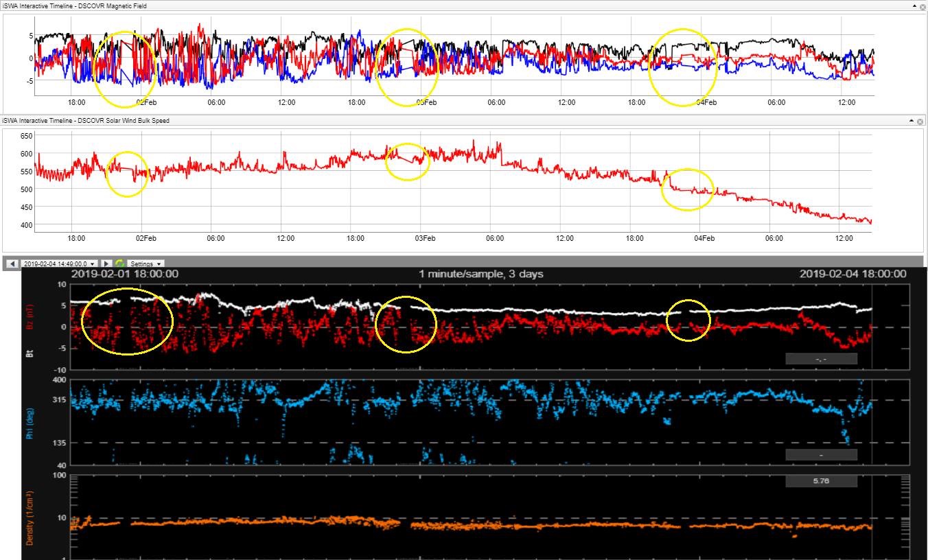The height and width of the screenshot is (560, 928).
Task: Click the 04Feb tick in bulk speed chart
Action: [704, 238]
